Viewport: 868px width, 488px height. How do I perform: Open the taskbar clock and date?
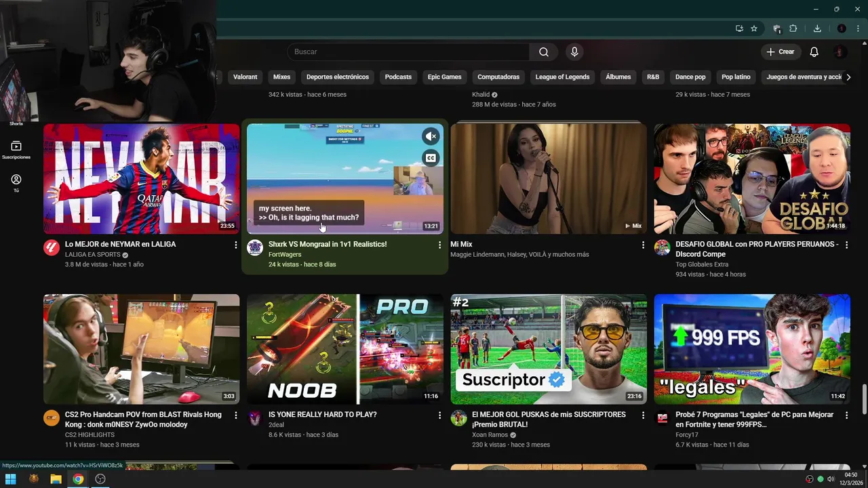point(852,479)
